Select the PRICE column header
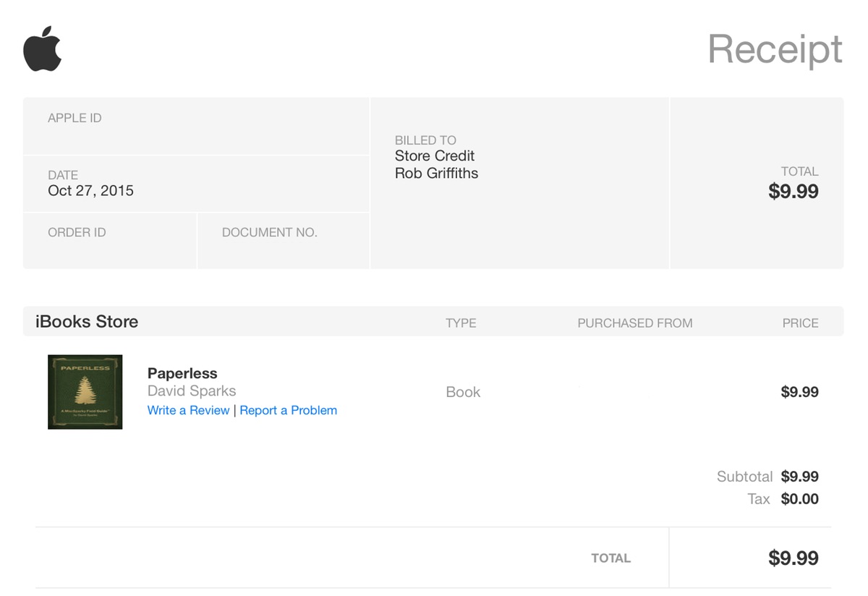Viewport: 868px width, 596px height. pos(801,323)
